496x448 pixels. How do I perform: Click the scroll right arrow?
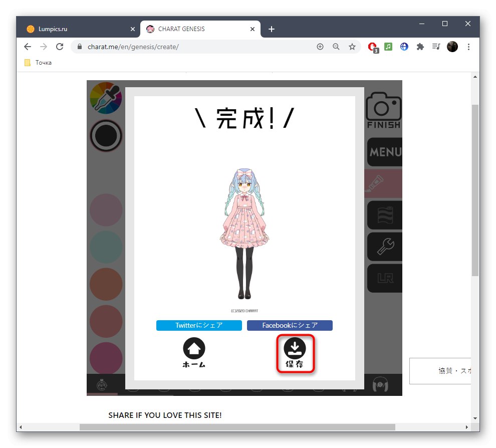[467, 427]
